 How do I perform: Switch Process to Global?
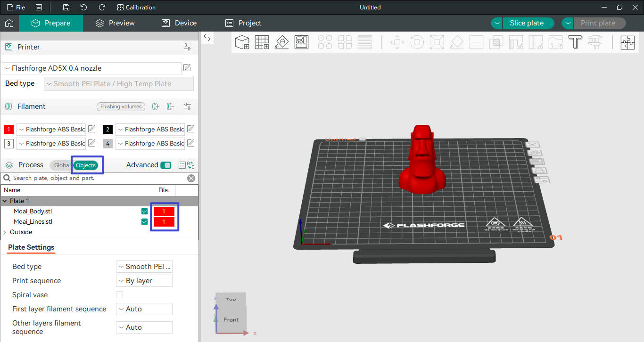coord(62,165)
